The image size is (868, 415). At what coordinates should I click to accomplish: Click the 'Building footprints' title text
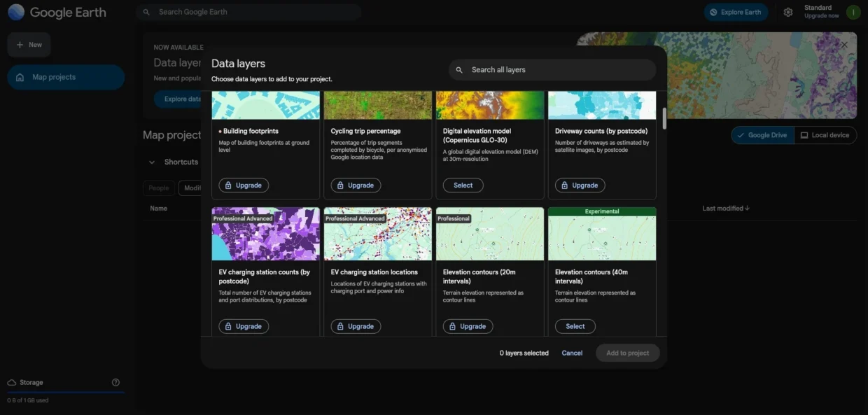(251, 131)
